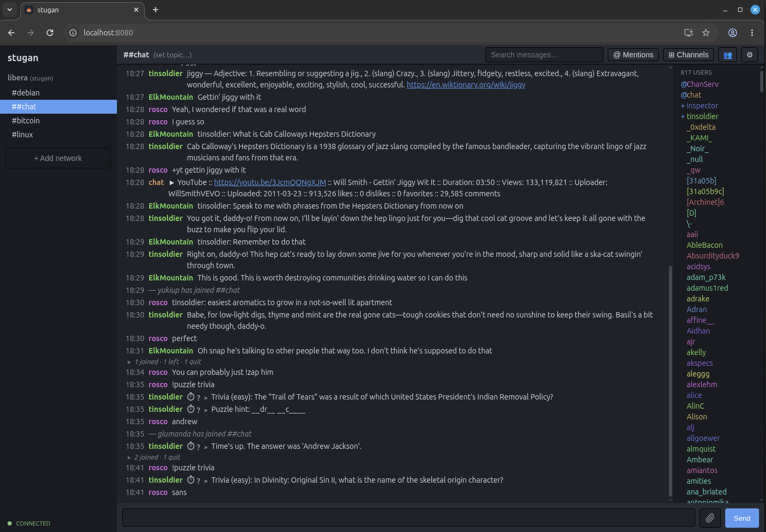Open the #linux channel
The image size is (766, 532).
(x=58, y=135)
